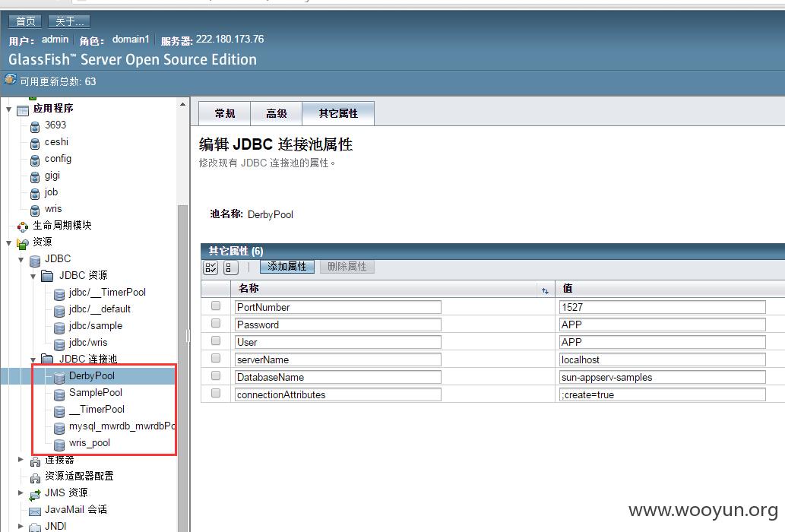Check the Password row checkbox
This screenshot has width=785, height=532.
tap(216, 323)
